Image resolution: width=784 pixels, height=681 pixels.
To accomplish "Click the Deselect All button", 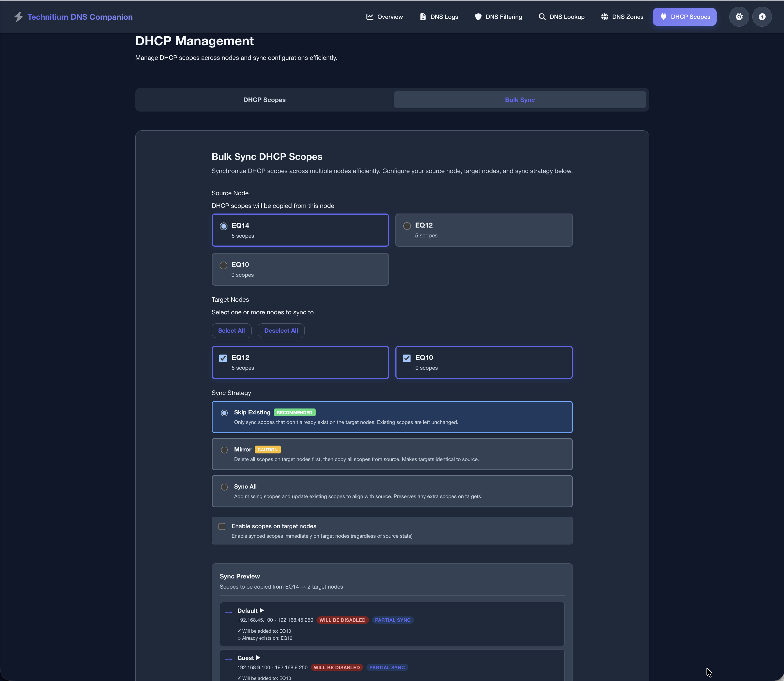I will tap(281, 330).
